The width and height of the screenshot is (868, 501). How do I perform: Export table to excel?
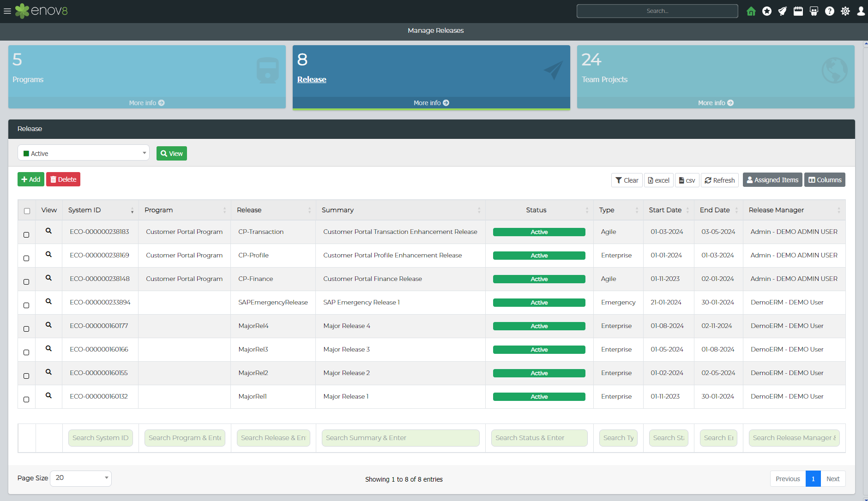click(x=659, y=180)
